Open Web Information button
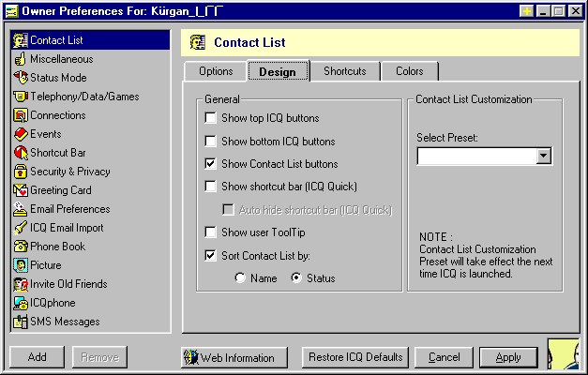588x375 pixels. point(234,357)
